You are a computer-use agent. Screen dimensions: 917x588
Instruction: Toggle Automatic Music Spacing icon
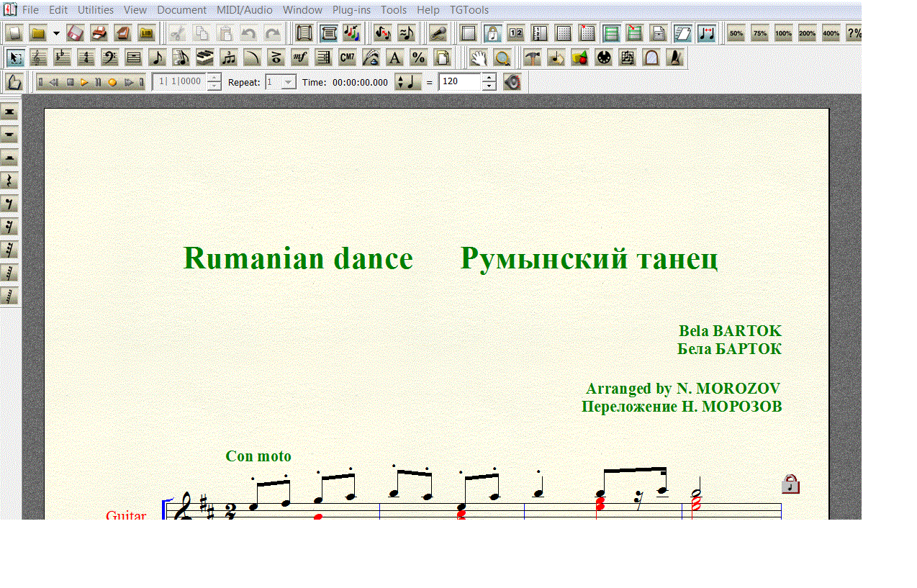[x=706, y=33]
